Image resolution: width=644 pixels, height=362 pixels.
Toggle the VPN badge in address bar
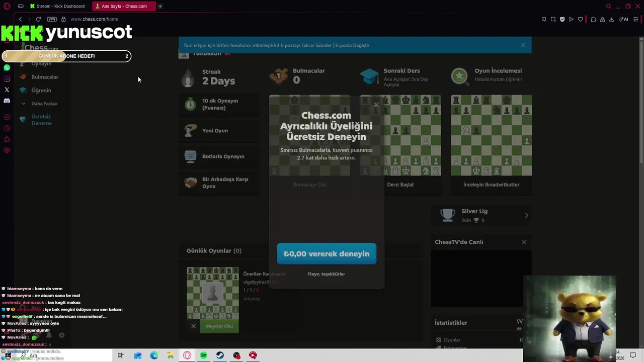tap(52, 19)
